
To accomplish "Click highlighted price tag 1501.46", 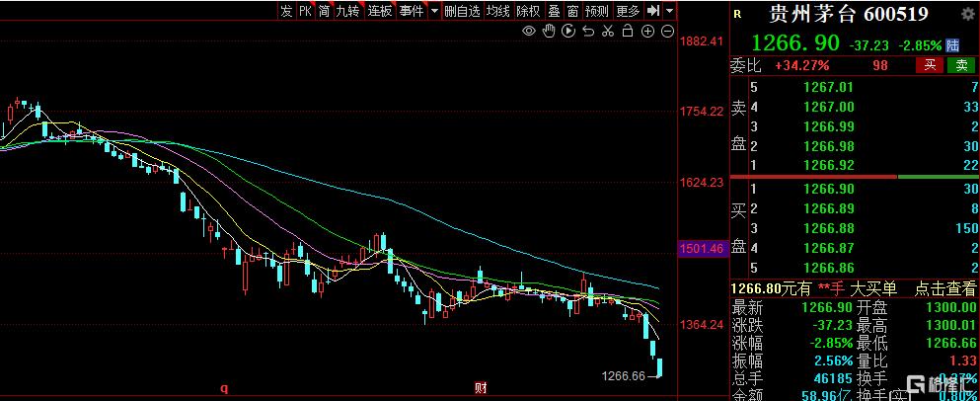I will tap(701, 248).
